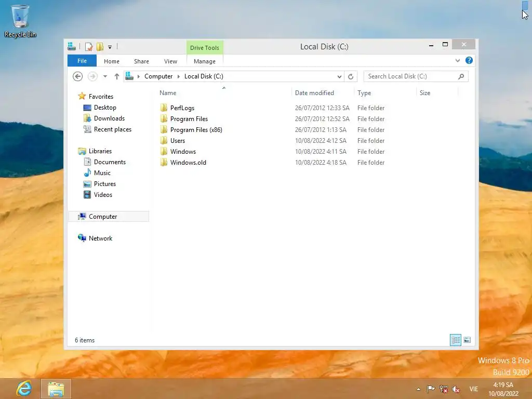The width and height of the screenshot is (532, 399).
Task: Switch to the View ribbon tab
Action: (x=170, y=61)
